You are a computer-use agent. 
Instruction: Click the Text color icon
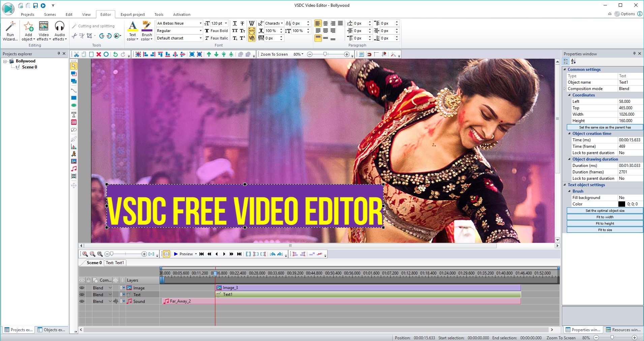tap(133, 26)
